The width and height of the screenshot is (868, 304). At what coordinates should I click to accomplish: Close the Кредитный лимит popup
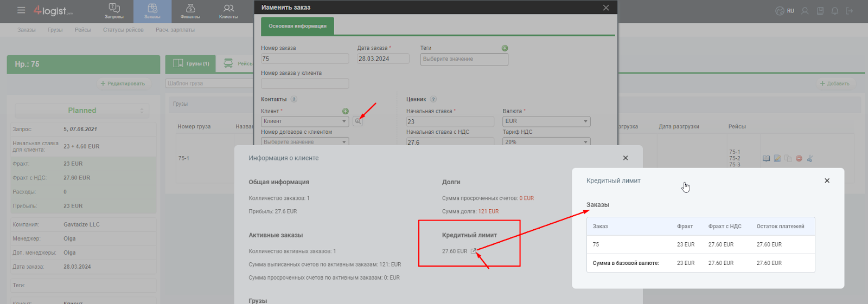(x=827, y=180)
